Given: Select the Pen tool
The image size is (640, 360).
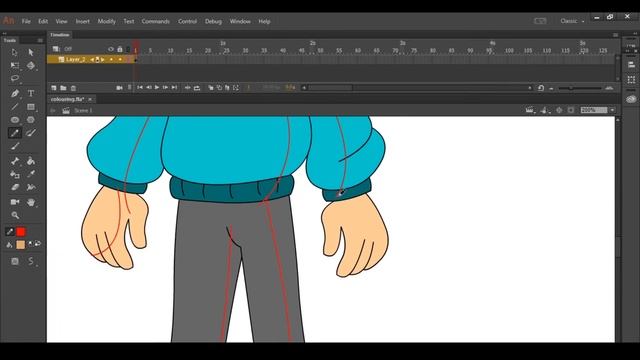Looking at the screenshot, I should pyautogui.click(x=15, y=93).
